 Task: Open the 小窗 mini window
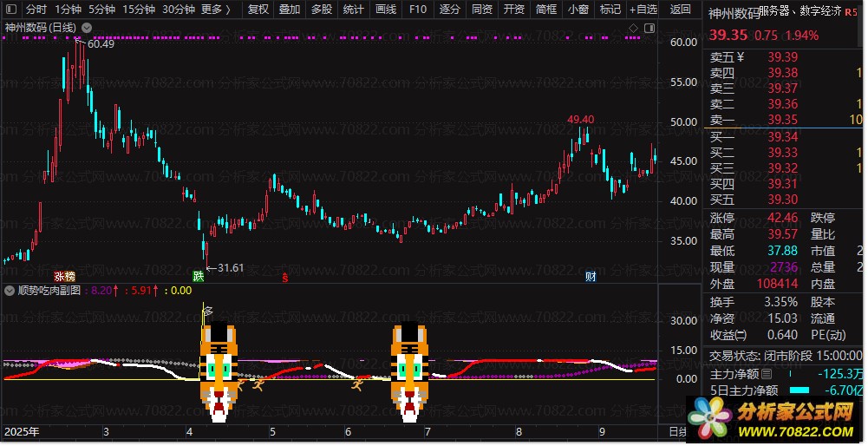click(578, 10)
